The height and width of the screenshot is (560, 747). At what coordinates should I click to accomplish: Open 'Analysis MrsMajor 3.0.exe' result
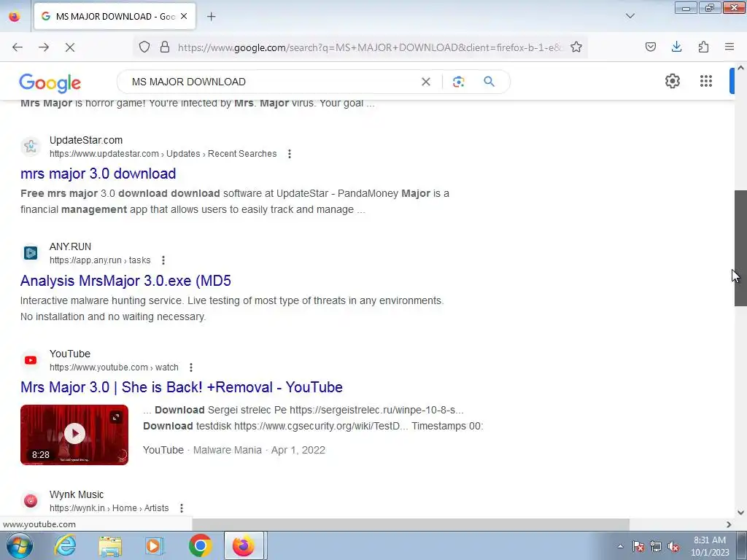[125, 281]
